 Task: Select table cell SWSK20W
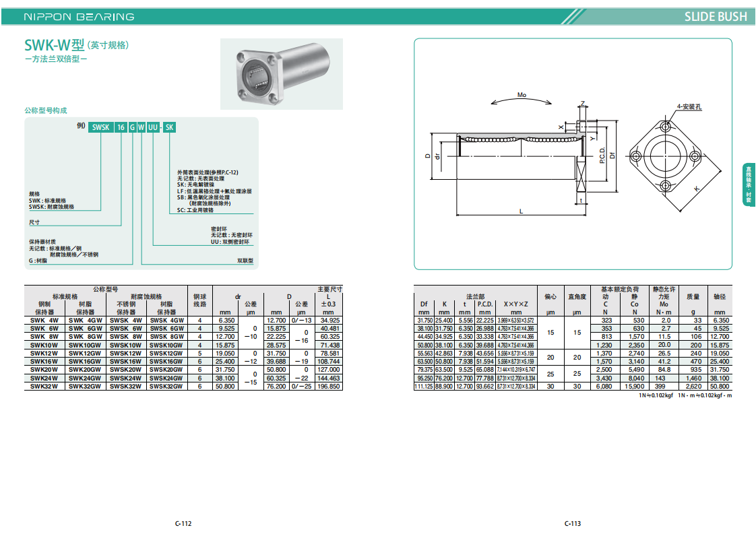pos(126,370)
